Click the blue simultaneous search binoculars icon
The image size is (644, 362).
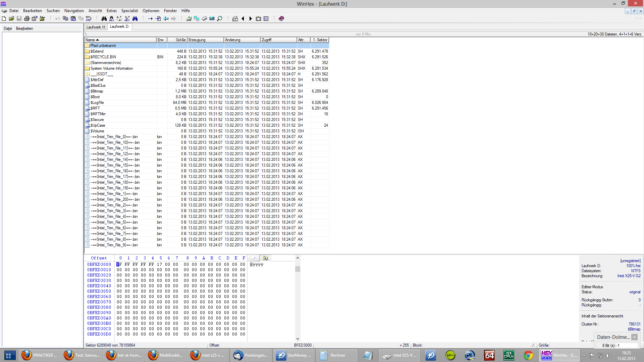pos(135,19)
